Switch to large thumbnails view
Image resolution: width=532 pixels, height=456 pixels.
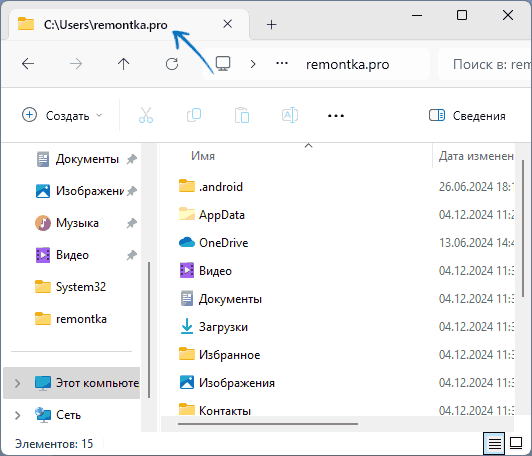point(516,443)
